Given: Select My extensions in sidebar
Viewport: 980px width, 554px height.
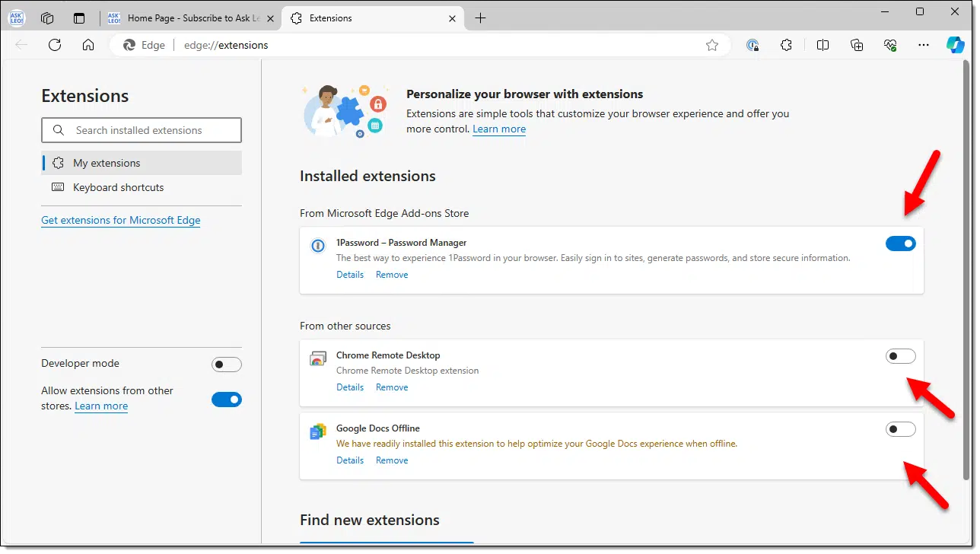Looking at the screenshot, I should coord(142,163).
